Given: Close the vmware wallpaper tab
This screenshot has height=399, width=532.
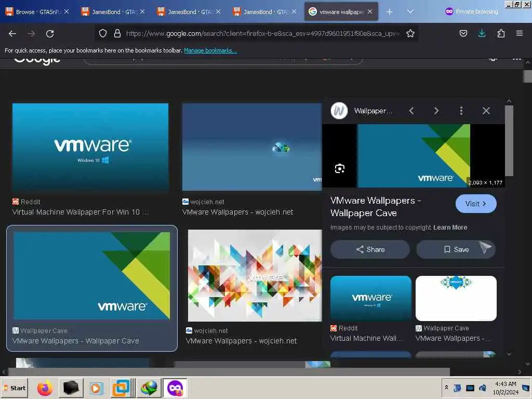Looking at the screenshot, I should pyautogui.click(x=370, y=12).
